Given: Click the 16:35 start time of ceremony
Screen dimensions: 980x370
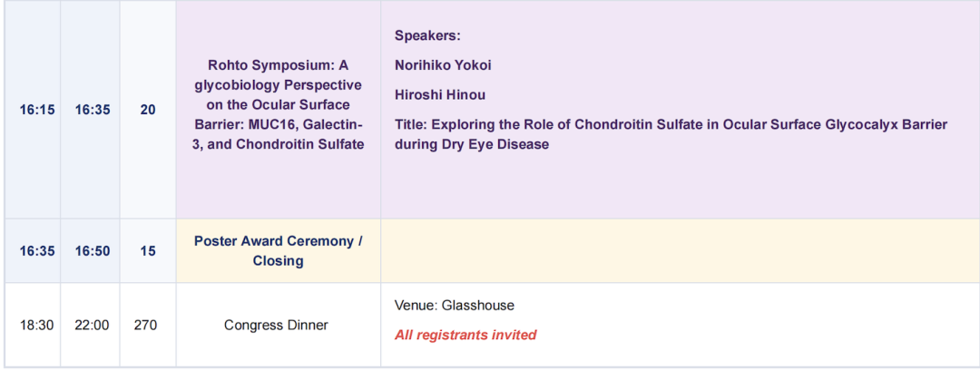Looking at the screenshot, I should pos(37,251).
